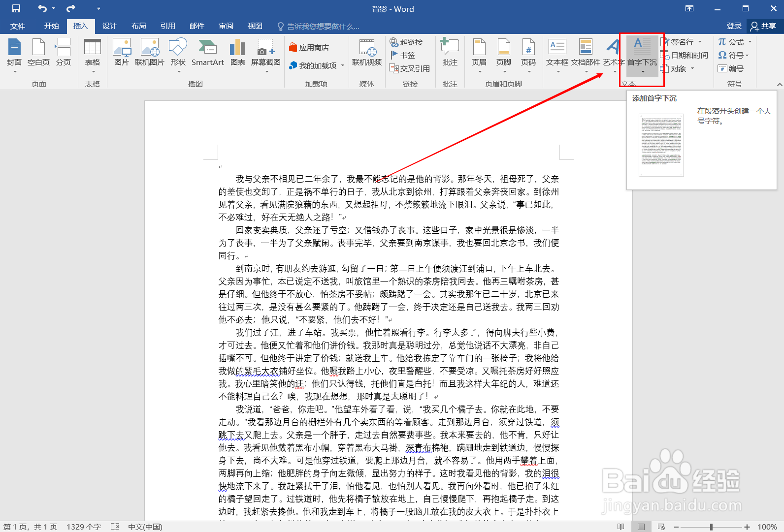
Task: Open 文档部件 quick parts
Action: click(x=586, y=56)
